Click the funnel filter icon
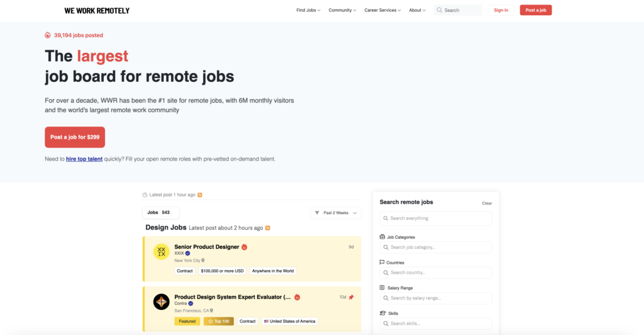 click(317, 213)
